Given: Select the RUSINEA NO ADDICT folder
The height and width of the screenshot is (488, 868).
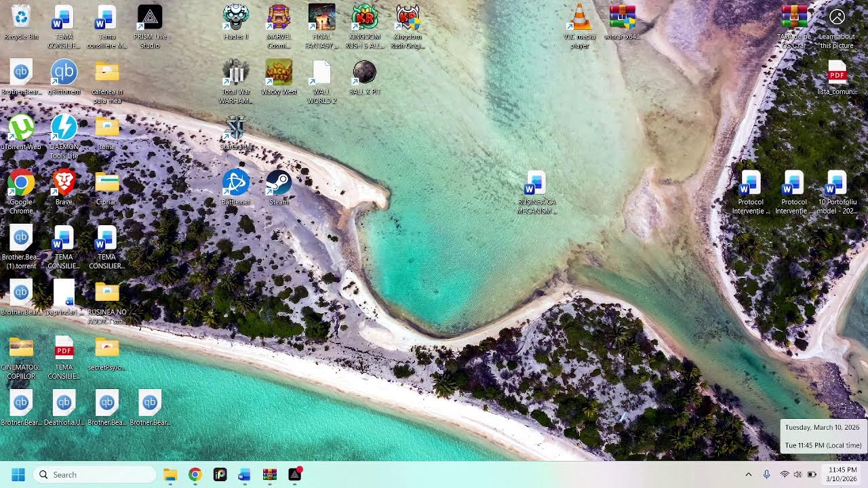Looking at the screenshot, I should [x=107, y=302].
